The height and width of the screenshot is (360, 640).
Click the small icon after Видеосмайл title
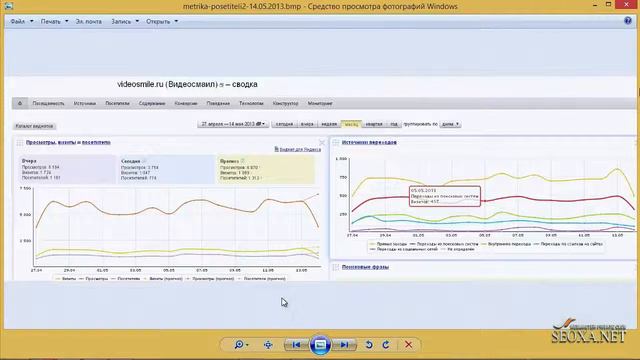pyautogui.click(x=222, y=85)
